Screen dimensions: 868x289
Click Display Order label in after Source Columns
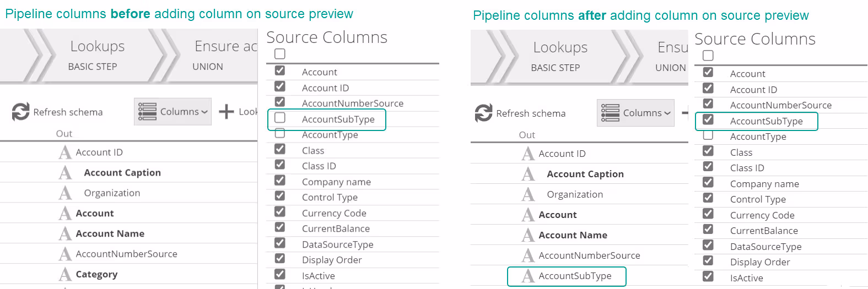click(760, 262)
